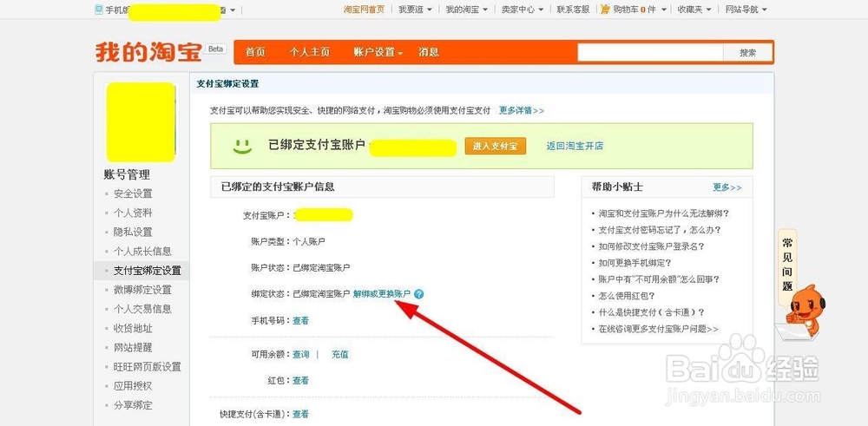868x426 pixels.
Task: Open 旺旺网页版设置 in sidebar
Action: [148, 367]
